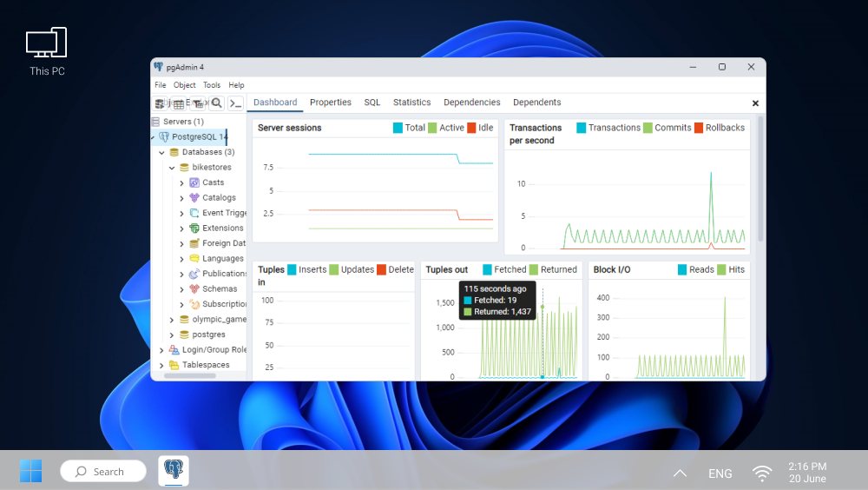868x490 pixels.
Task: Click the olympic_games database icon
Action: (x=184, y=319)
